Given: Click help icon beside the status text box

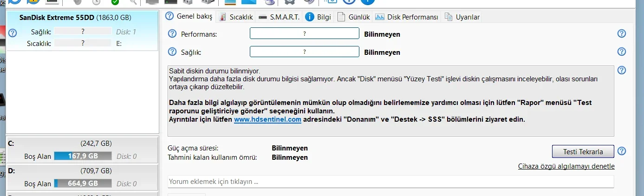Looking at the screenshot, I should tap(622, 70).
